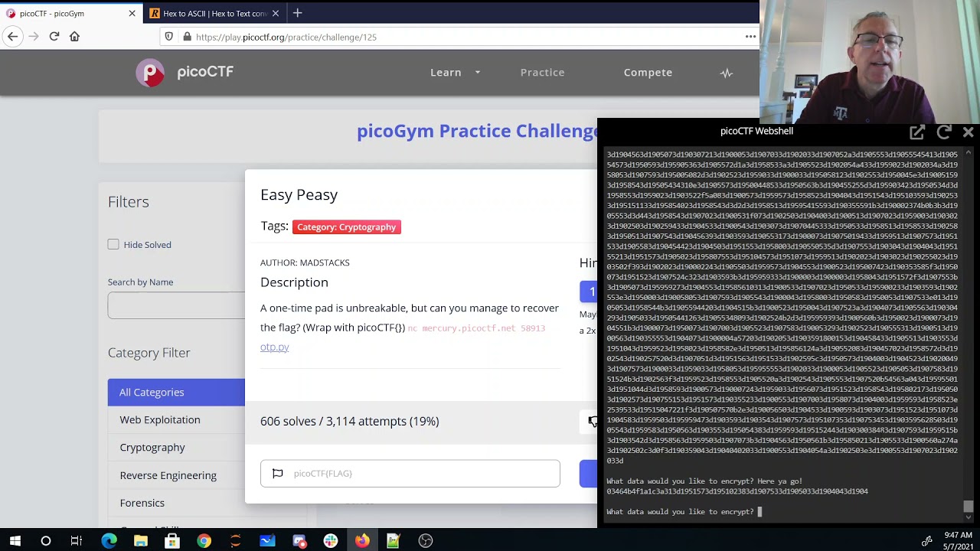Filter by Cryptography category
980x551 pixels.
(152, 447)
